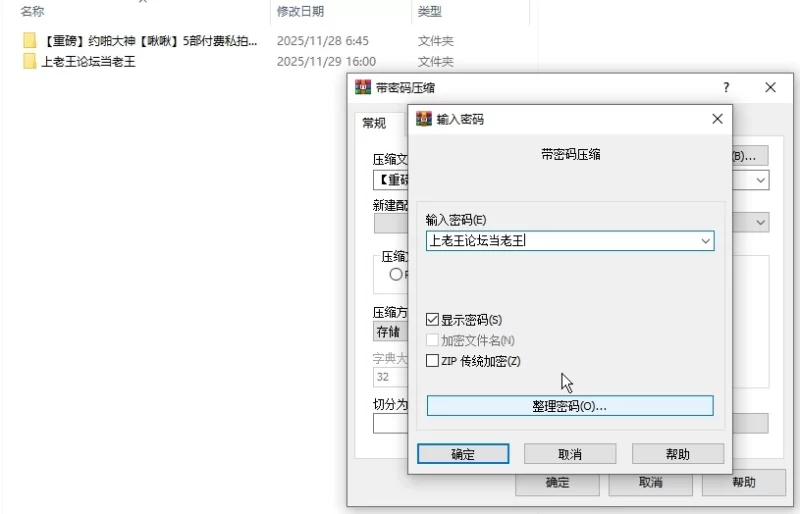Close the 输入密码 dialog
Viewport: 800px width, 514px height.
point(717,119)
